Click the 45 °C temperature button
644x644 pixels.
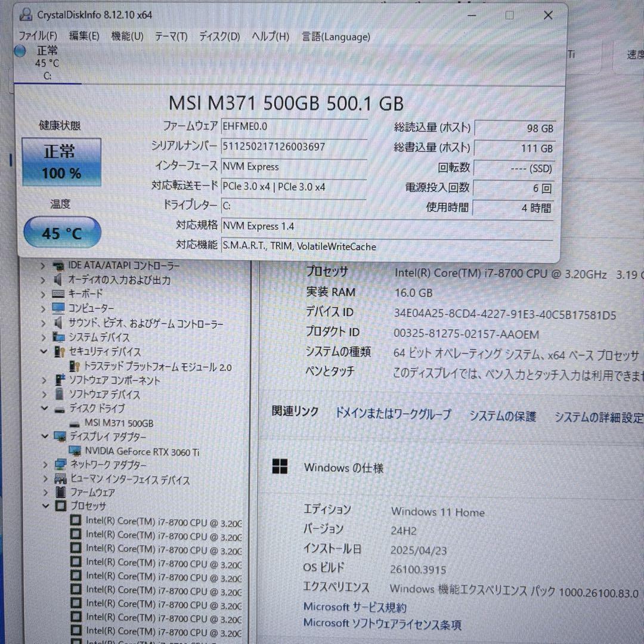62,233
